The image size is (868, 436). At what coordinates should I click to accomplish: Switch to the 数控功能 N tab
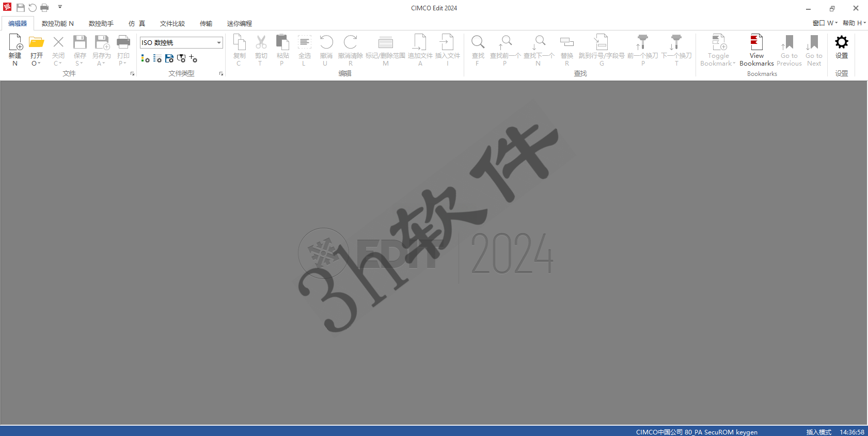click(x=58, y=24)
